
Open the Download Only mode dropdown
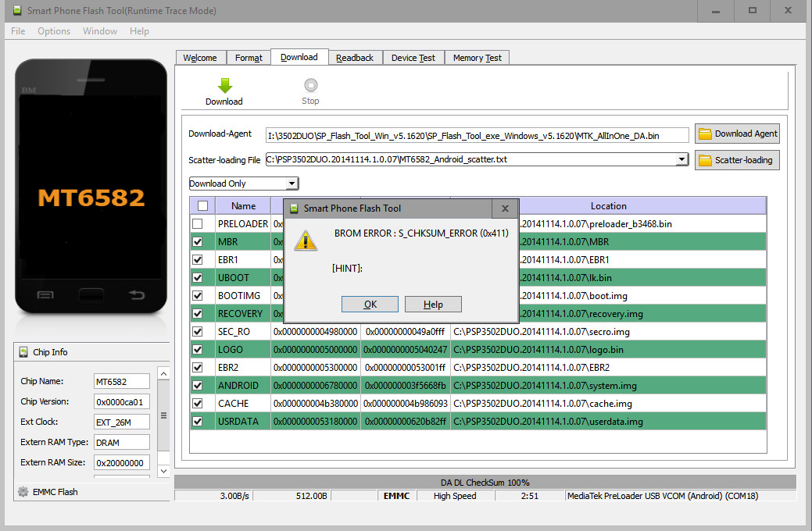click(292, 184)
